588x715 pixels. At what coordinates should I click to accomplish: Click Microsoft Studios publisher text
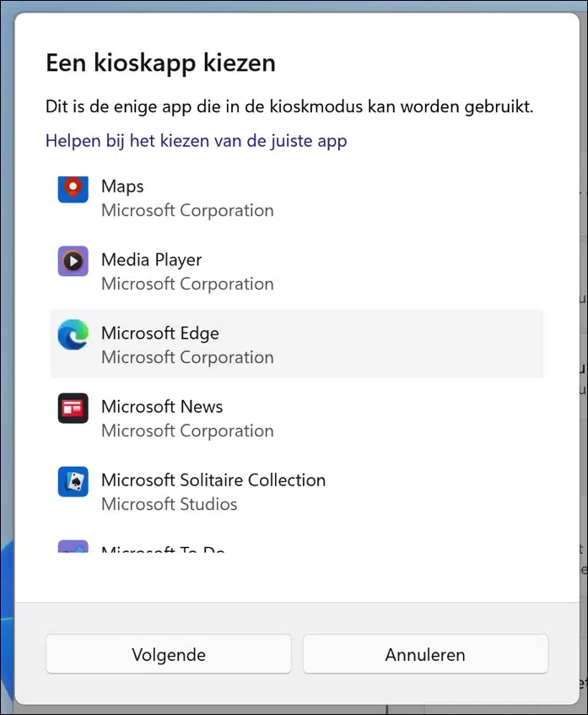pos(169,504)
